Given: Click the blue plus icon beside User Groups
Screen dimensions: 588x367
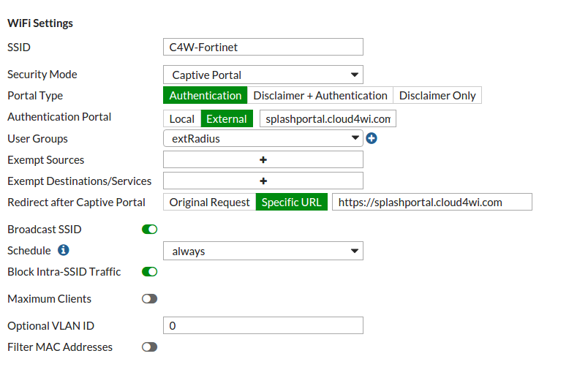Looking at the screenshot, I should [372, 137].
